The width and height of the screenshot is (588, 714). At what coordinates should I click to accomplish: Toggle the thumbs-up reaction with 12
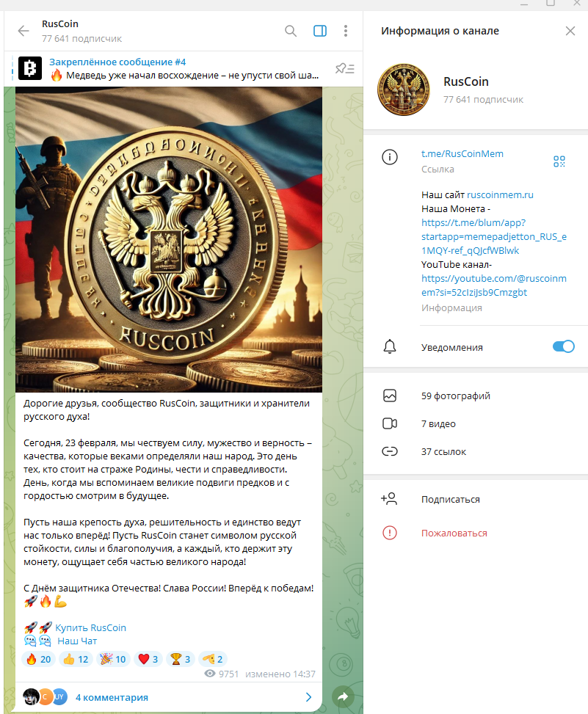click(x=76, y=660)
